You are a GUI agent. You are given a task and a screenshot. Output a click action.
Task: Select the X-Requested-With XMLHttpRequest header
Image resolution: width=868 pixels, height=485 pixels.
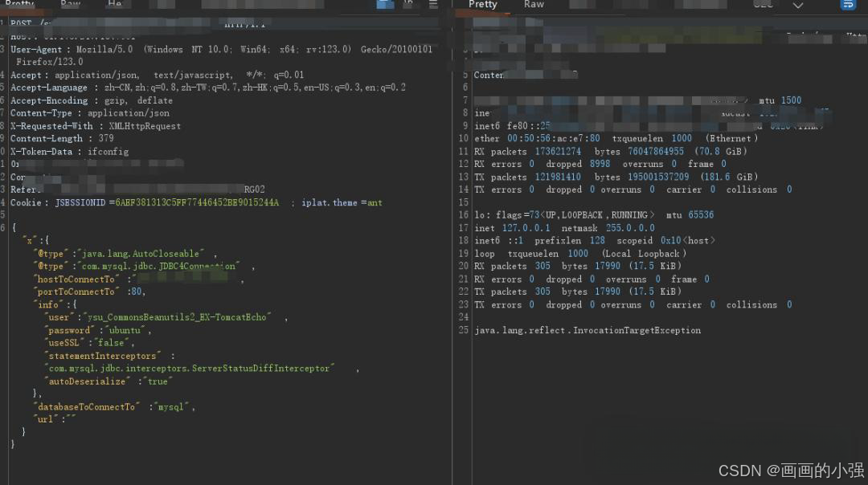(95, 126)
